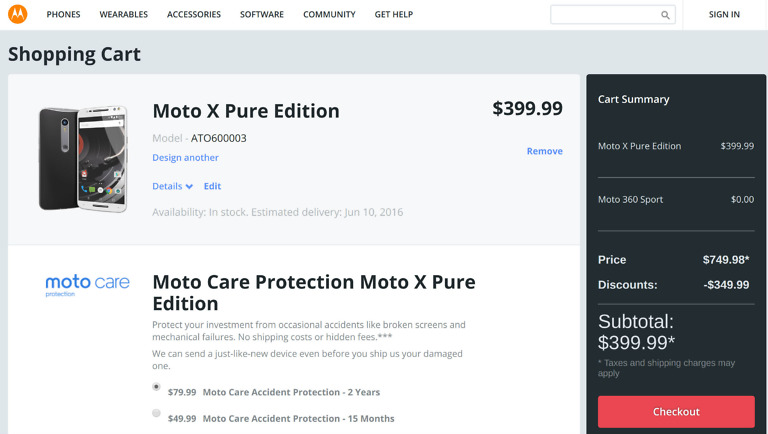768x434 pixels.
Task: Focus the search input field
Action: pyautogui.click(x=604, y=15)
